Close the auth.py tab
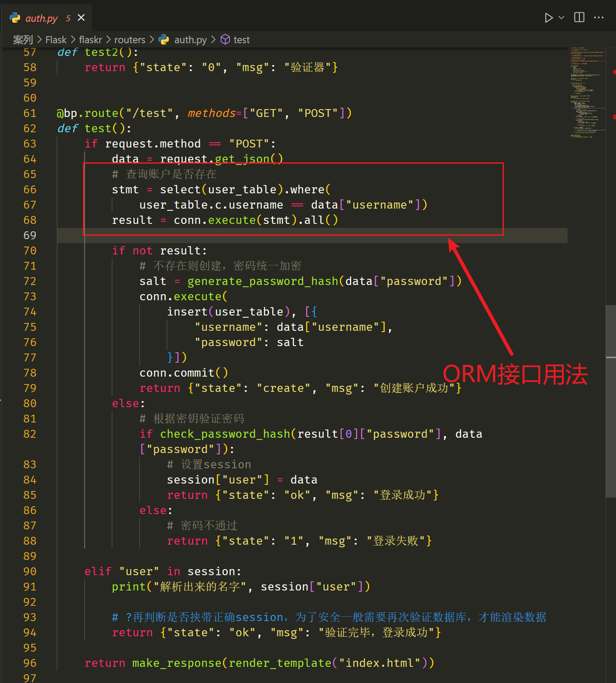616x683 pixels. point(81,17)
